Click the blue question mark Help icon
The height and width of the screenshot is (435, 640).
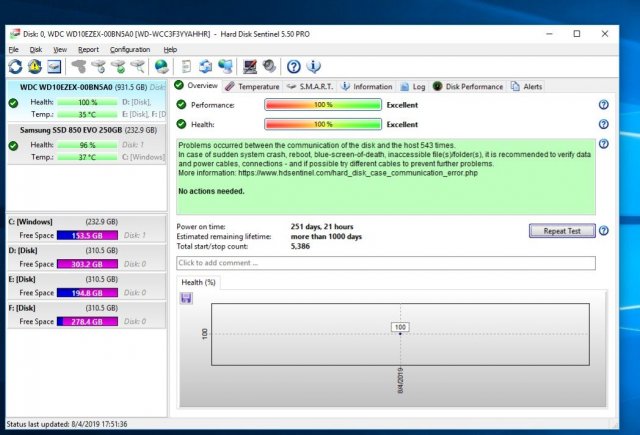[x=293, y=66]
